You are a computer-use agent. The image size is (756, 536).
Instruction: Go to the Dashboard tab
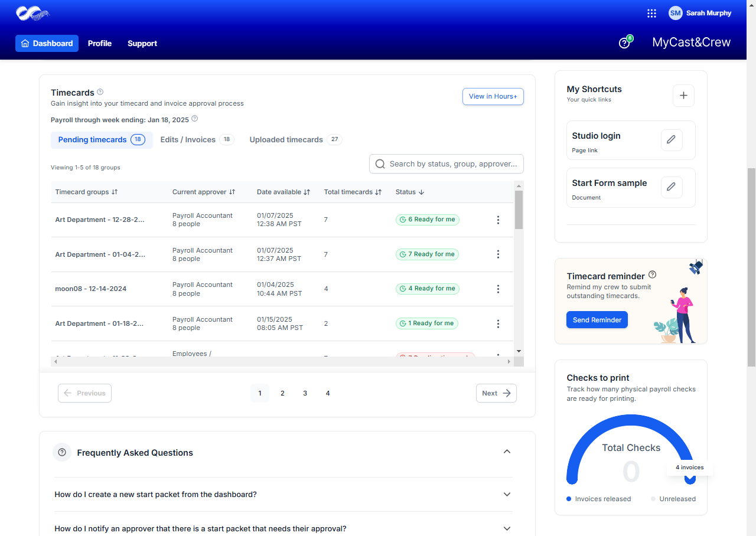[47, 43]
